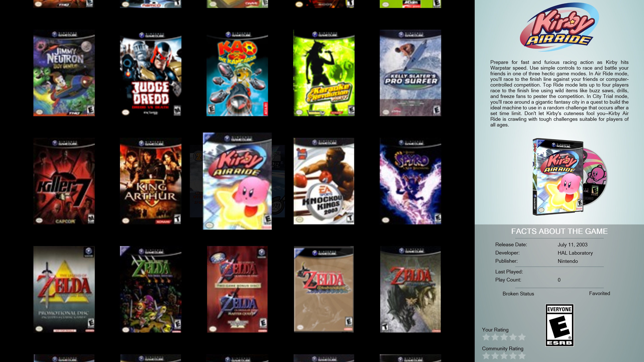Click the publisher value Nintendo
644x362 pixels.
(x=567, y=261)
